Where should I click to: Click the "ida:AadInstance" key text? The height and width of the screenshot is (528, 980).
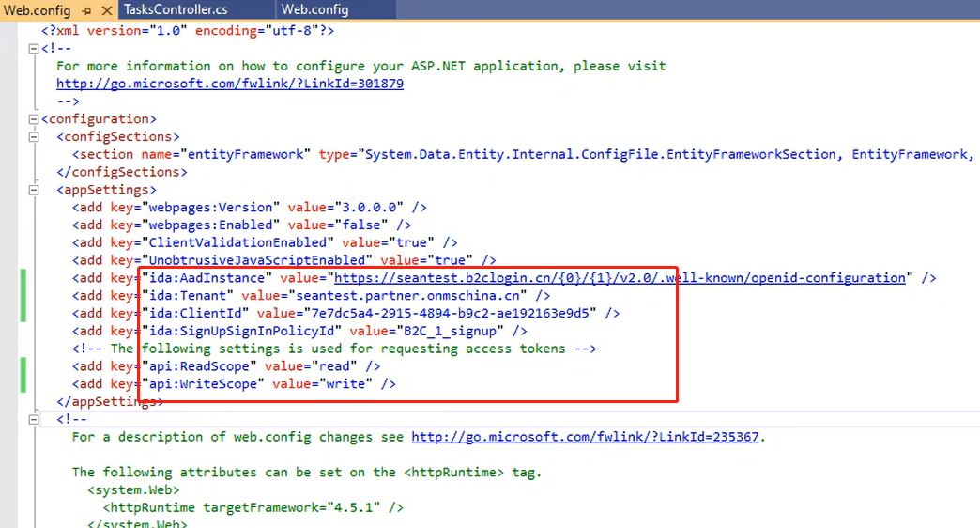pos(207,278)
